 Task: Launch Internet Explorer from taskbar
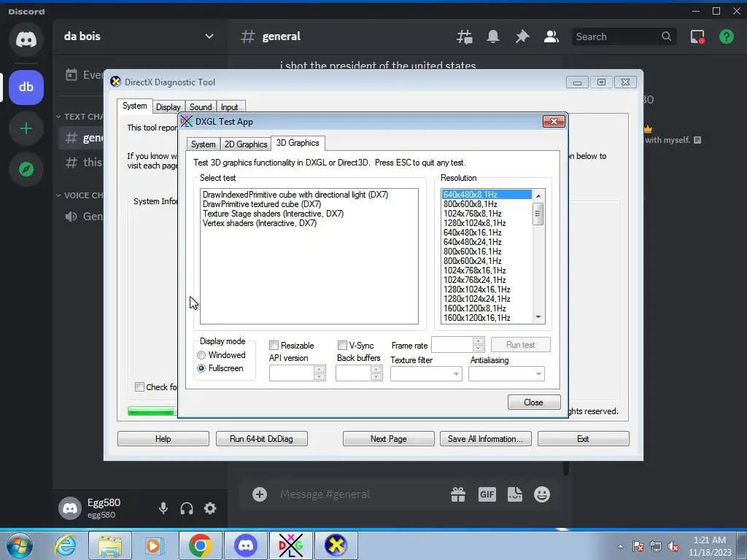point(65,545)
